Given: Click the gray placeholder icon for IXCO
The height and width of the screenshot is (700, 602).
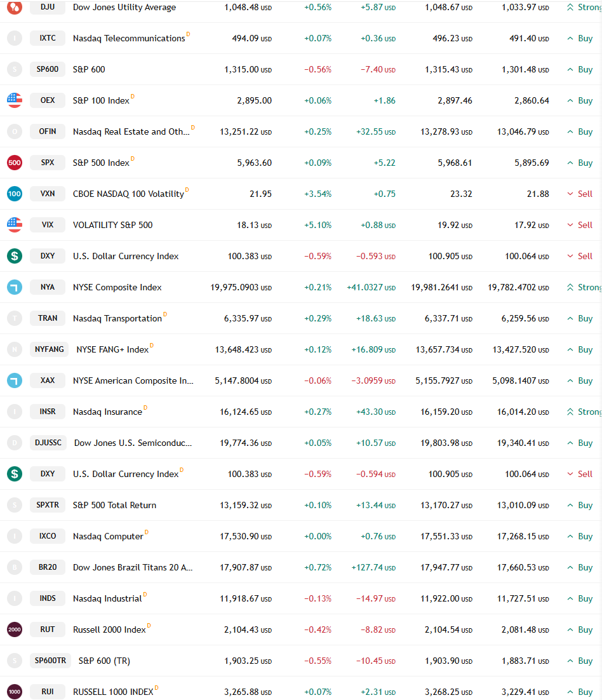Looking at the screenshot, I should click(15, 536).
